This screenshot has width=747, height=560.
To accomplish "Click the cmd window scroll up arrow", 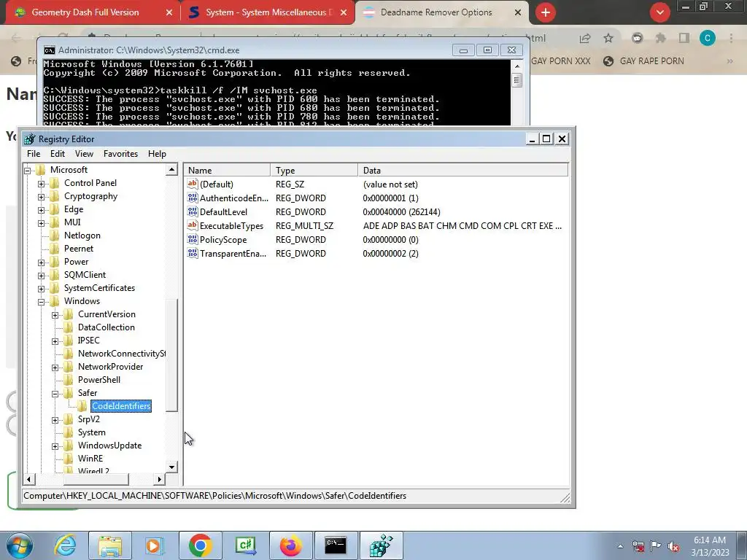I will pos(517,66).
